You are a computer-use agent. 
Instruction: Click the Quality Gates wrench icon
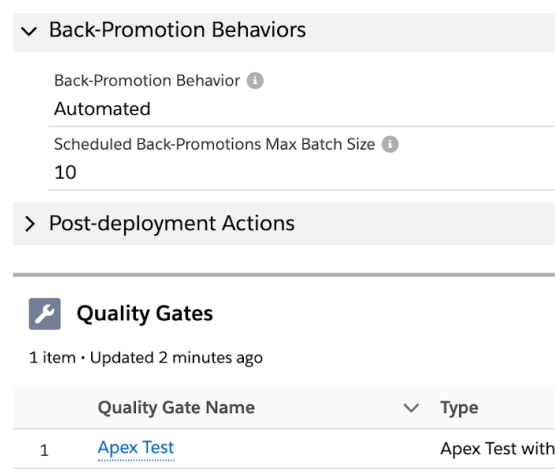45,314
